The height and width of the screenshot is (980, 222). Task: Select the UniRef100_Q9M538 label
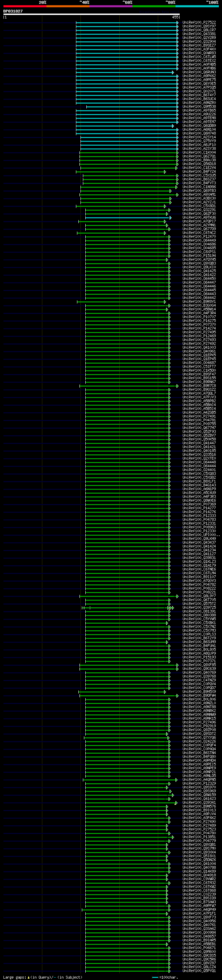pos(199,106)
